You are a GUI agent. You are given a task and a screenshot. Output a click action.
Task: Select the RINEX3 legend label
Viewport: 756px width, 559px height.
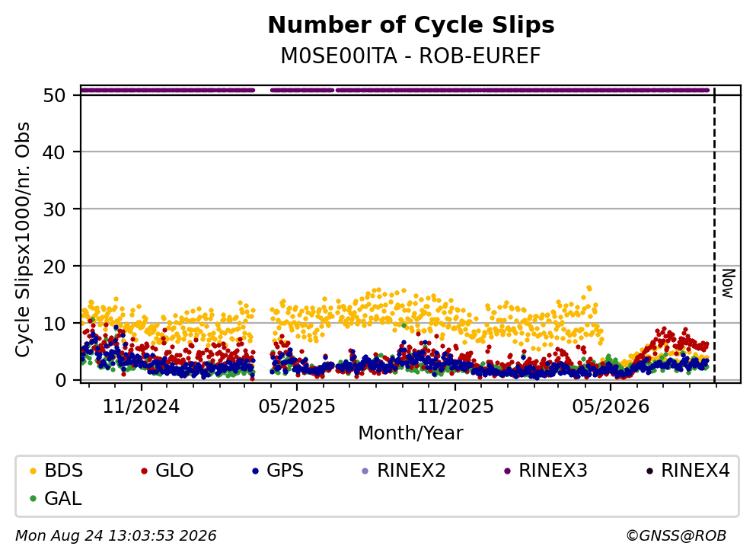(553, 471)
